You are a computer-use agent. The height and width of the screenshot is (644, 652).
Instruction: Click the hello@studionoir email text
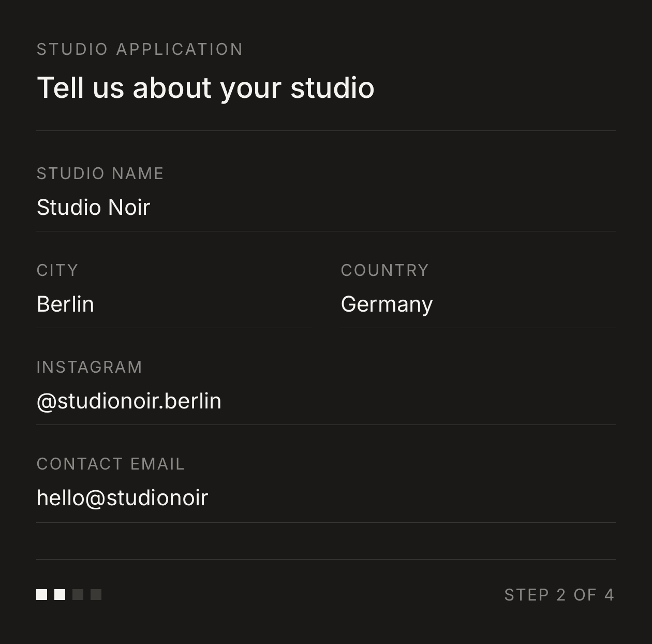point(122,498)
